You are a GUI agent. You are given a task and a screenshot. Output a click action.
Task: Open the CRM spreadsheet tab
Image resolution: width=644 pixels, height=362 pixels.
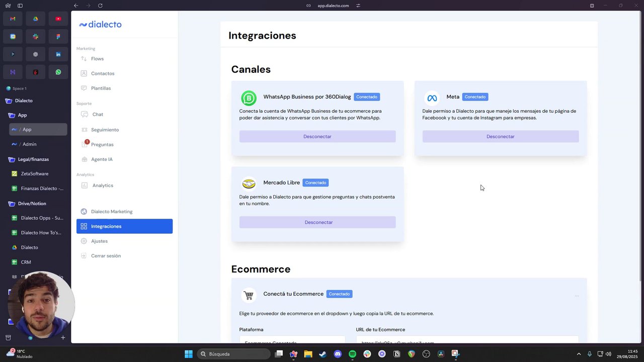coord(38,262)
